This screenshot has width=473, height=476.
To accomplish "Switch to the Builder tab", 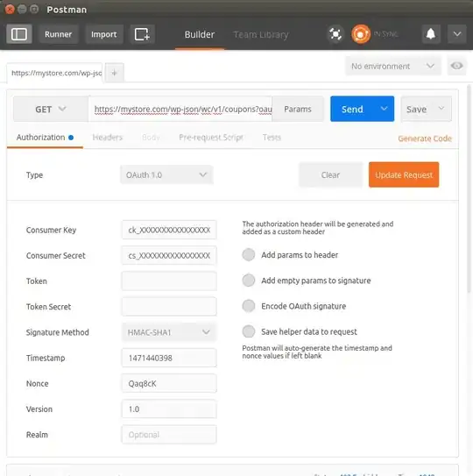I will click(200, 34).
